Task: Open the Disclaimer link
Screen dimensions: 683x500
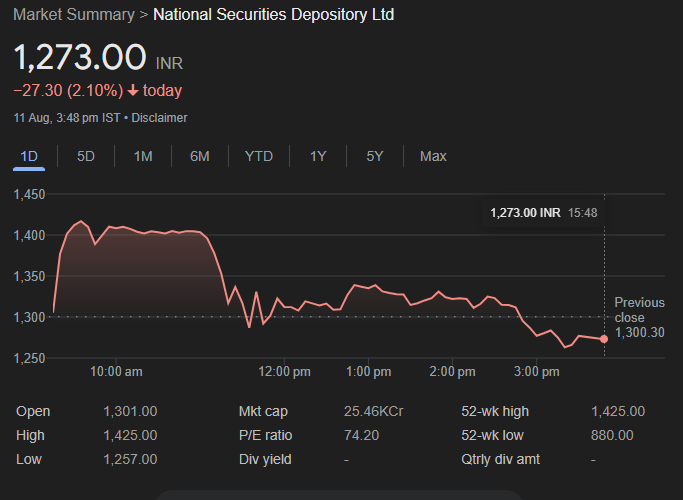Action: pos(159,118)
